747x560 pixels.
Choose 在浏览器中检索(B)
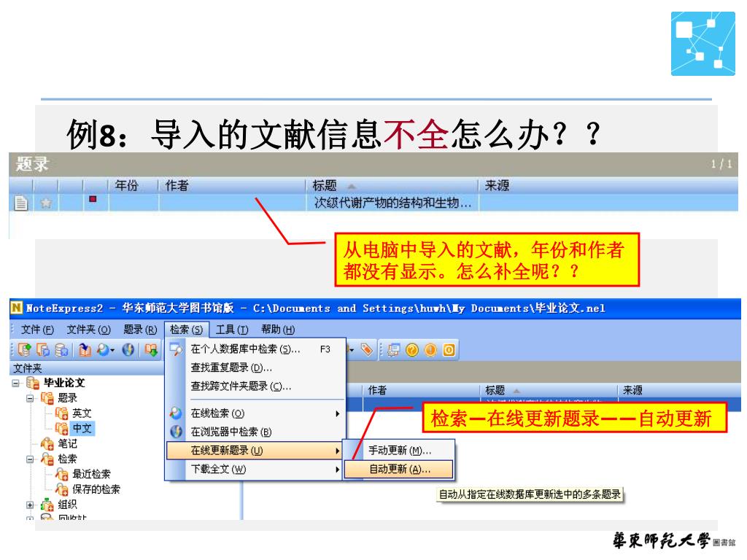pyautogui.click(x=255, y=432)
